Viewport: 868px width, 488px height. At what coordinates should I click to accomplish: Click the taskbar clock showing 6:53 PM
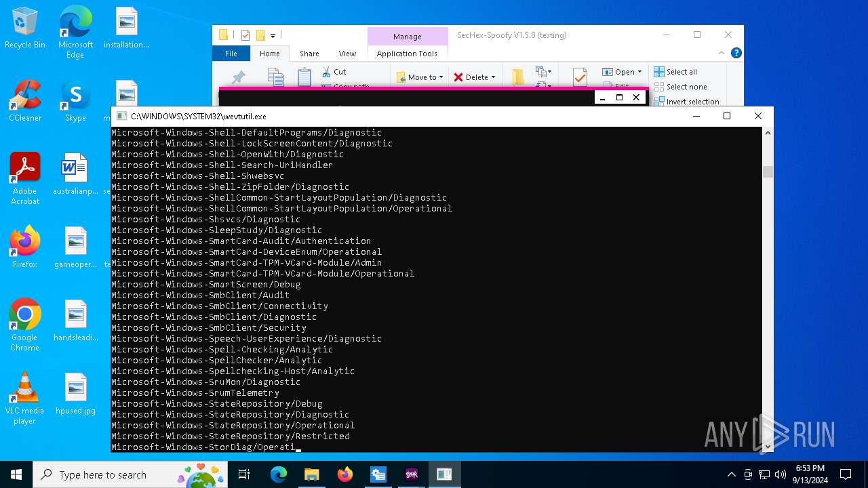coord(810,474)
